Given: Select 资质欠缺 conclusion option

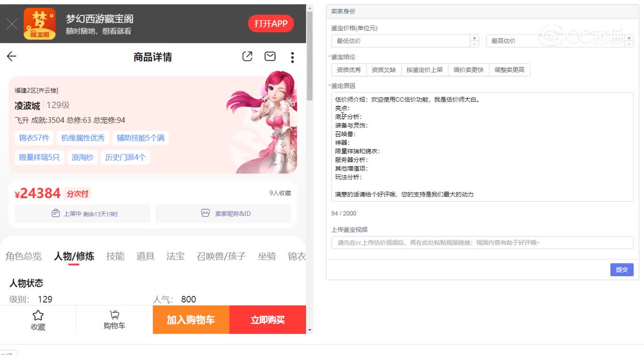Looking at the screenshot, I should [384, 70].
